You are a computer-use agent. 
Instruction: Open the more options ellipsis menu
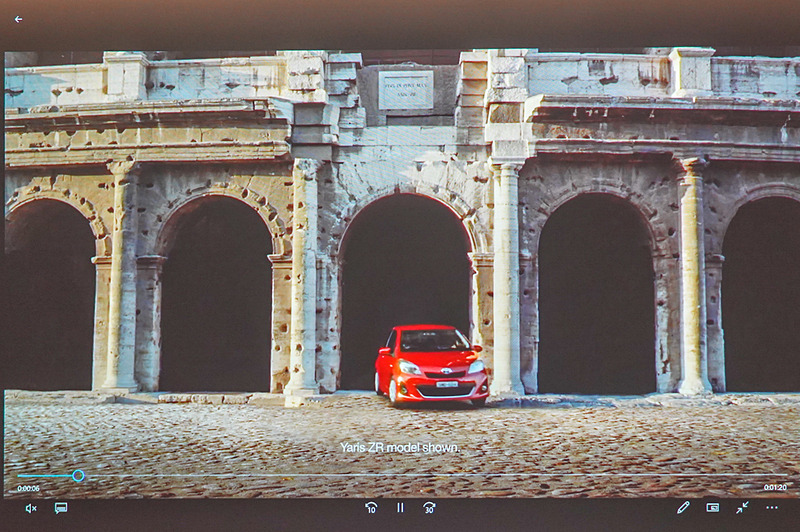772,508
